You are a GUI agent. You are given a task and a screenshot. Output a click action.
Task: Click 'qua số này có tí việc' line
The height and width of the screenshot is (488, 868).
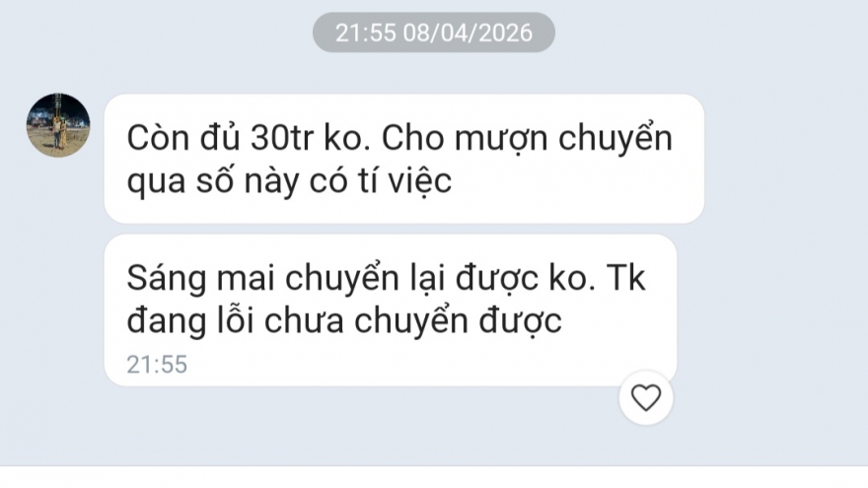pos(289,181)
